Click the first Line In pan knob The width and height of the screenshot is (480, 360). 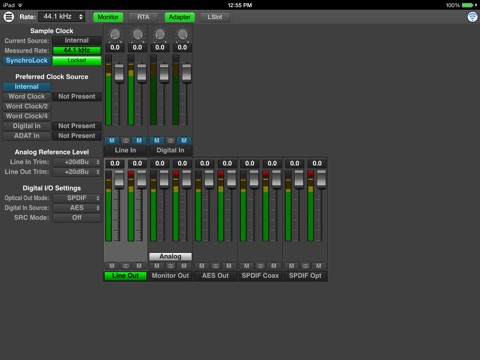point(115,34)
